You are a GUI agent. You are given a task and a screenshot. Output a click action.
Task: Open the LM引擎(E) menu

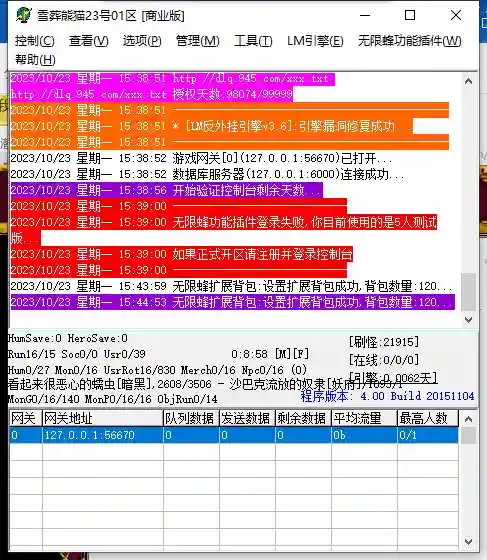pyautogui.click(x=315, y=41)
